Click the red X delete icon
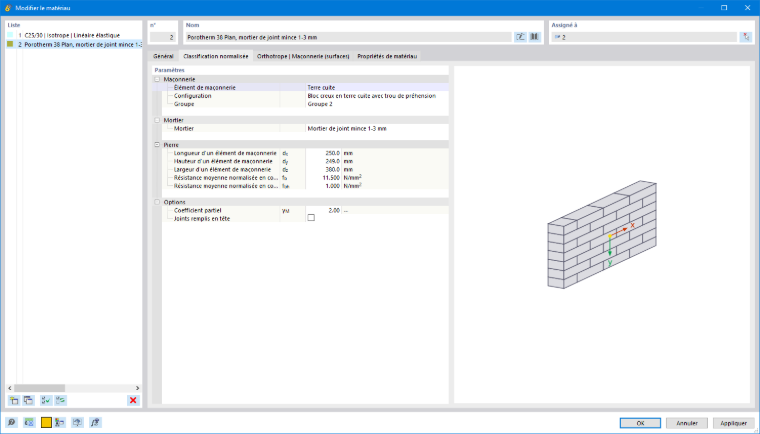760x434 pixels. pyautogui.click(x=133, y=400)
